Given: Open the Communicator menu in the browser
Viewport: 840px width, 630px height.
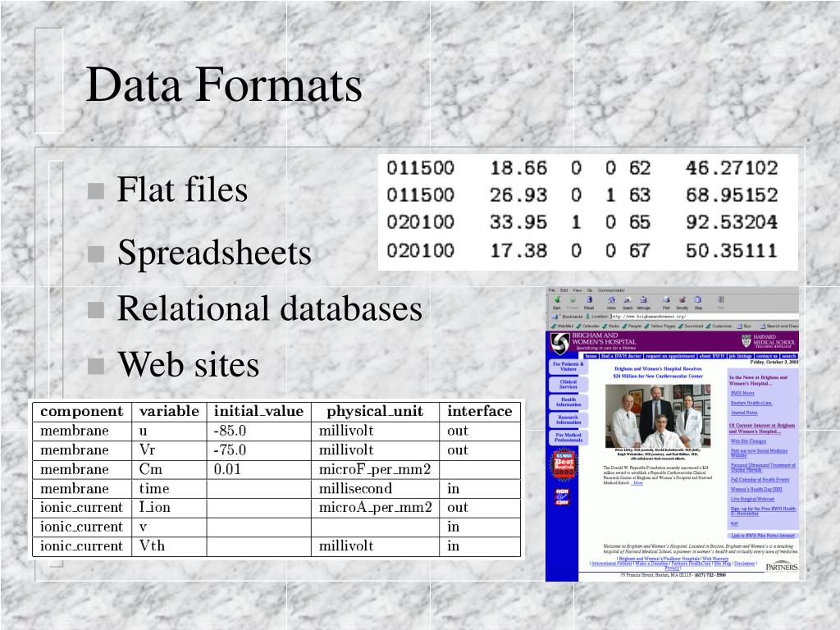Looking at the screenshot, I should (611, 290).
